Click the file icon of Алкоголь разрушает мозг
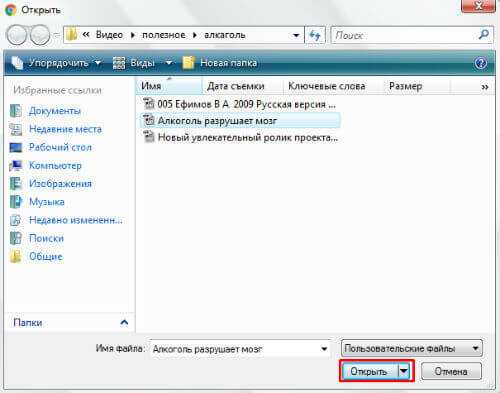The width and height of the screenshot is (500, 393). (x=149, y=120)
